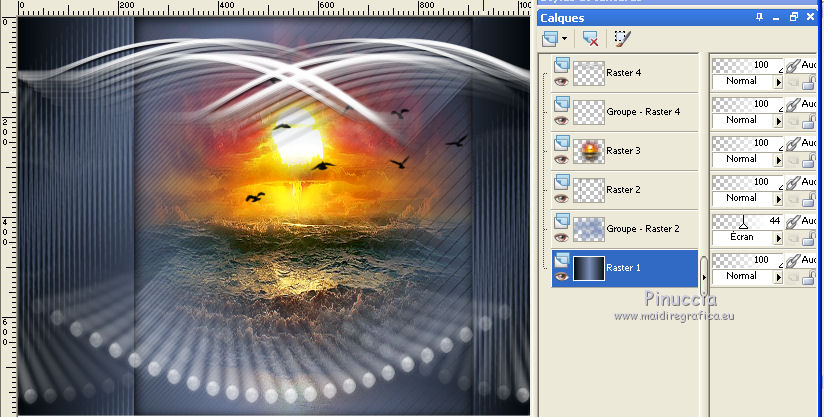Click Raster 3 layer link icon
The image size is (825, 417).
793,144
